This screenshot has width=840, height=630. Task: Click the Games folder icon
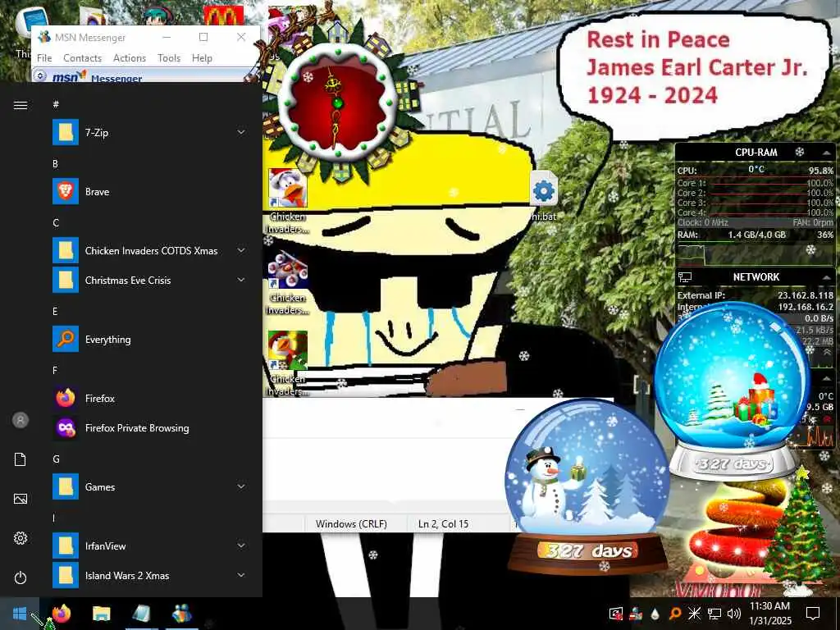(66, 486)
